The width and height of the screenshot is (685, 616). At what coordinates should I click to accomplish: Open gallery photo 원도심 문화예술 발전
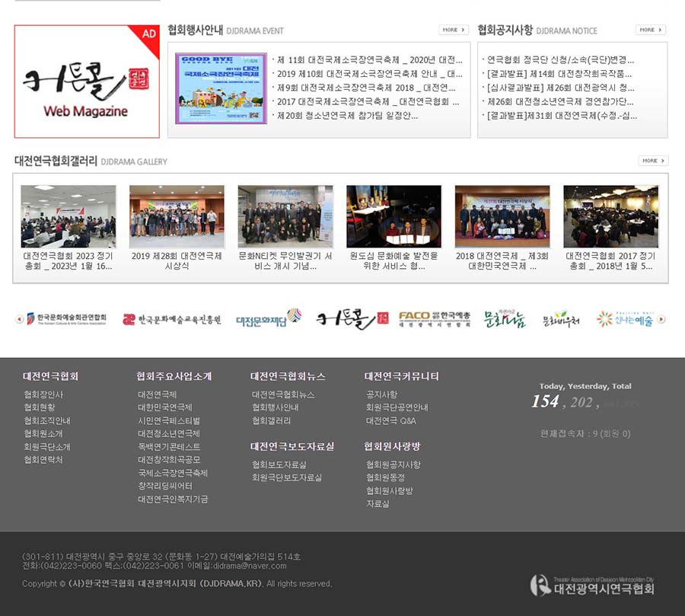(x=393, y=216)
